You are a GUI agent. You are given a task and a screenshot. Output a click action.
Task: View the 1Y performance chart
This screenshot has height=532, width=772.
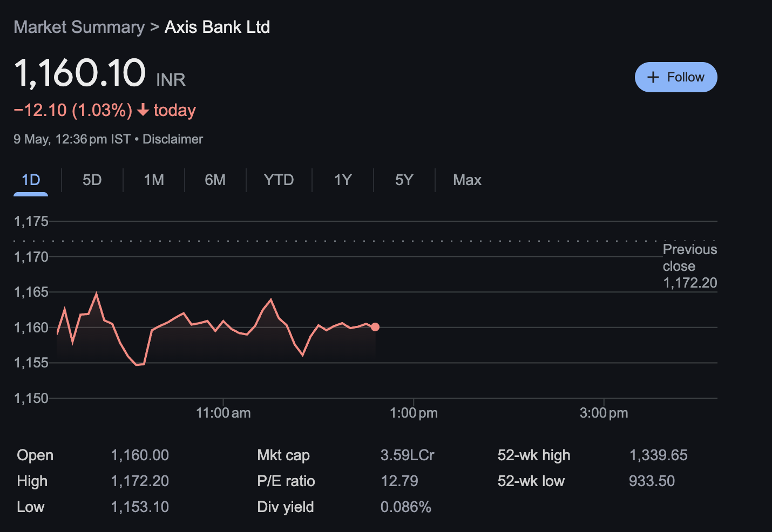342,180
